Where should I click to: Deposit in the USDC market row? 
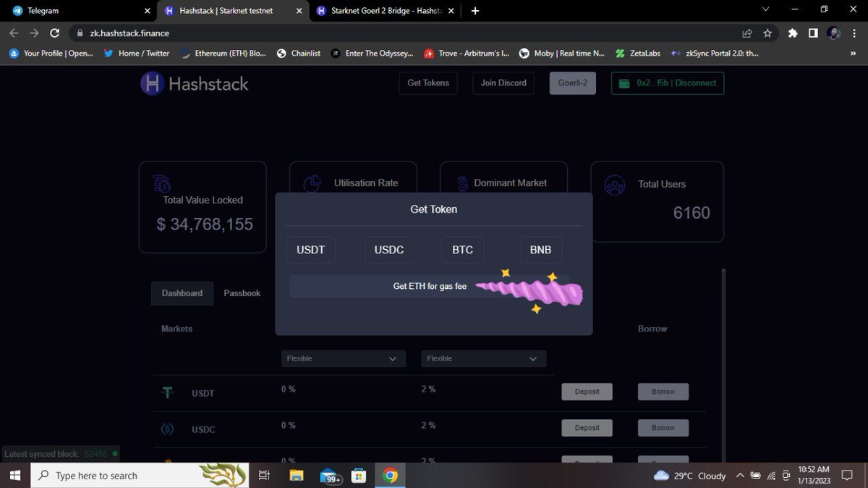pos(587,428)
